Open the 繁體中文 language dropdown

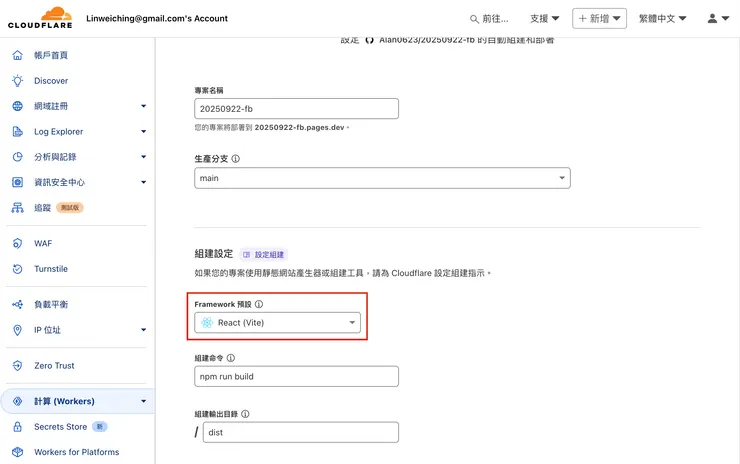tap(662, 18)
